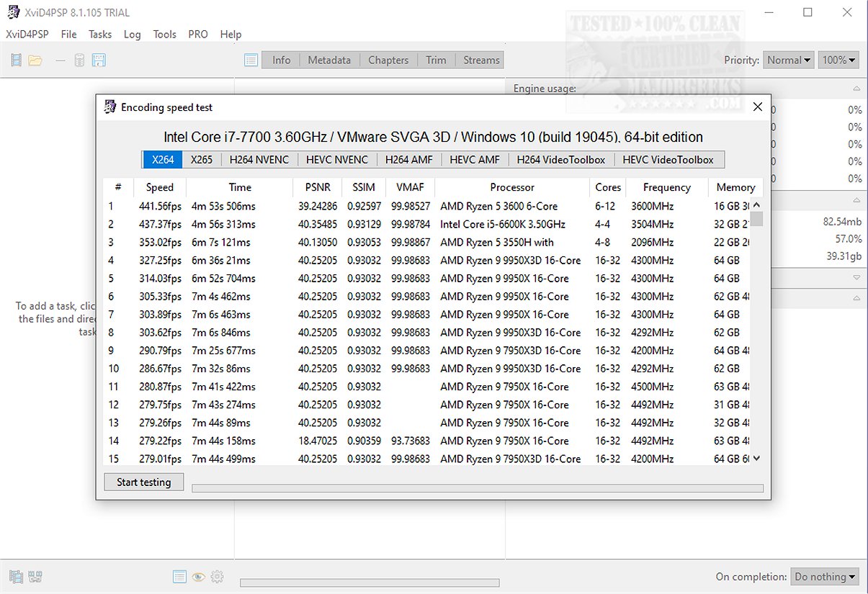The width and height of the screenshot is (868, 594).
Task: Open settings gear icon in bottom bar
Action: coord(217,577)
